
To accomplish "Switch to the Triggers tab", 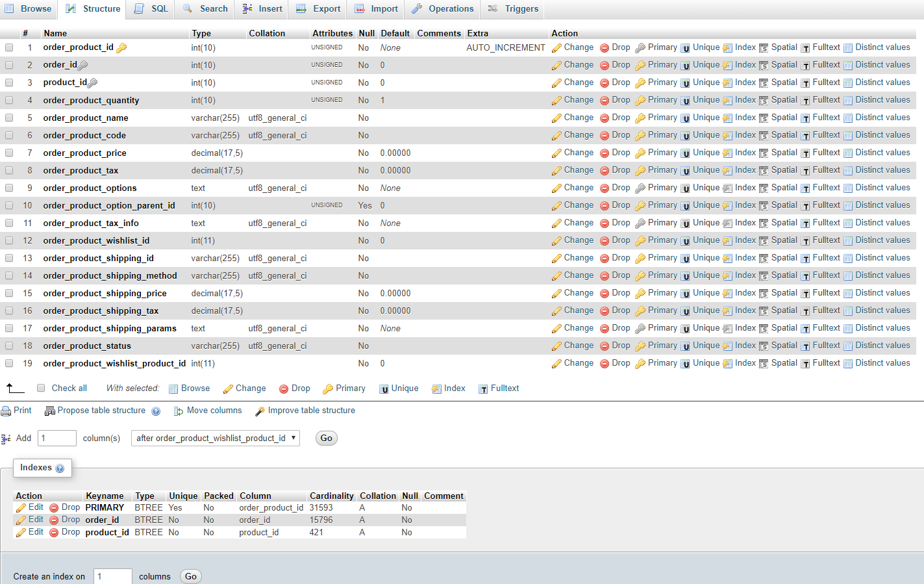I will pyautogui.click(x=513, y=9).
